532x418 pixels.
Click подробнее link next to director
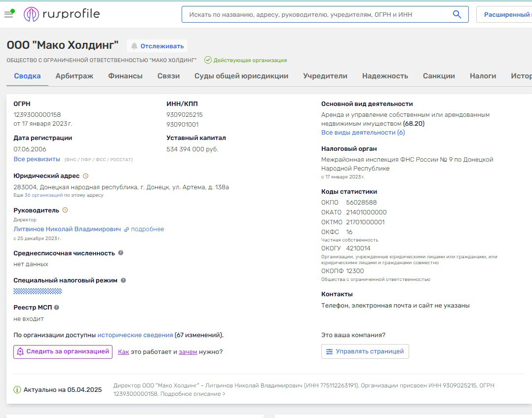[x=148, y=229]
